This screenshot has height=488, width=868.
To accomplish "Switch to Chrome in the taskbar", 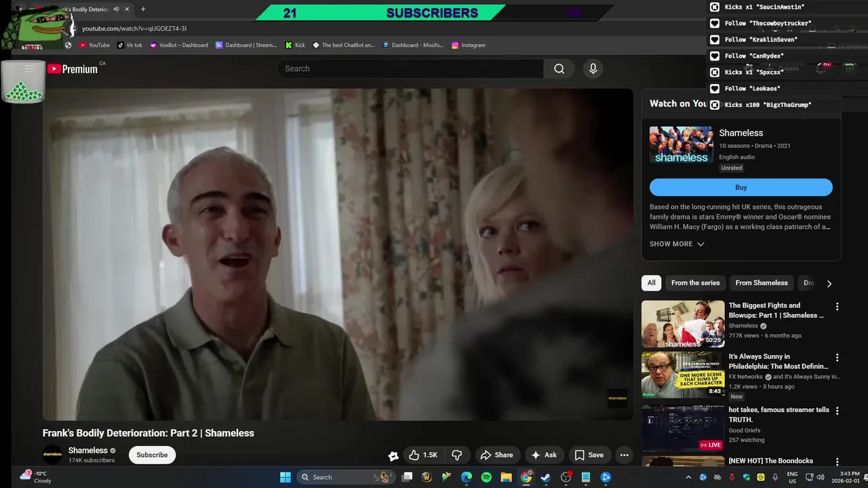I will point(526,477).
